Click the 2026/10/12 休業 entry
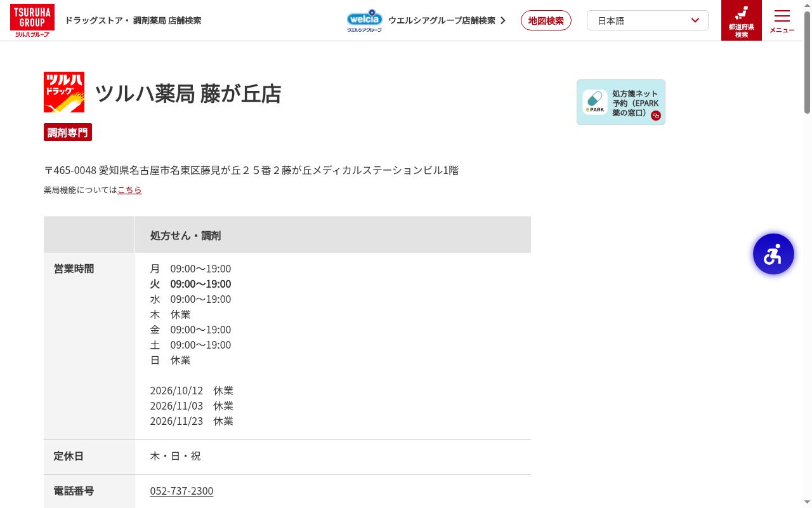The image size is (812, 508). [192, 391]
